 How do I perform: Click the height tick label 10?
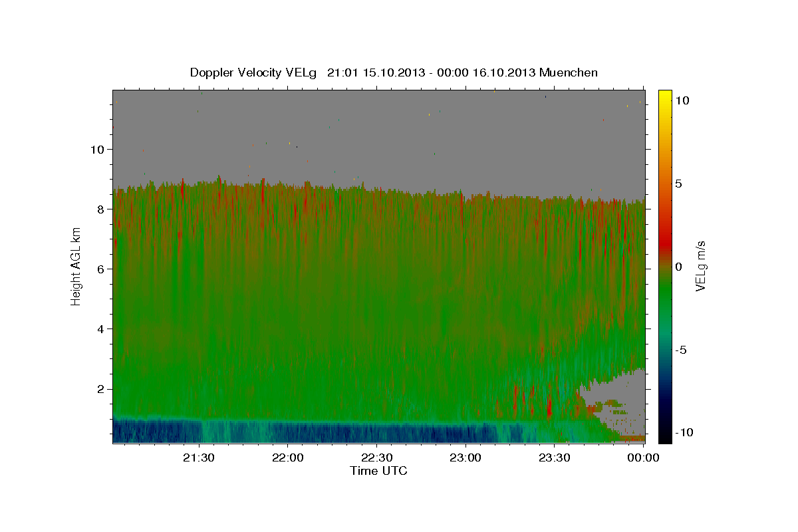98,149
